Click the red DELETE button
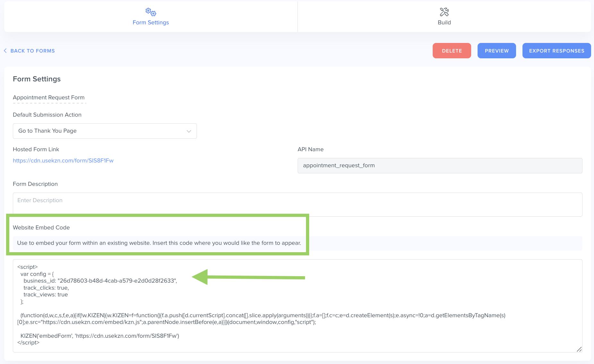The height and width of the screenshot is (364, 594). (452, 51)
